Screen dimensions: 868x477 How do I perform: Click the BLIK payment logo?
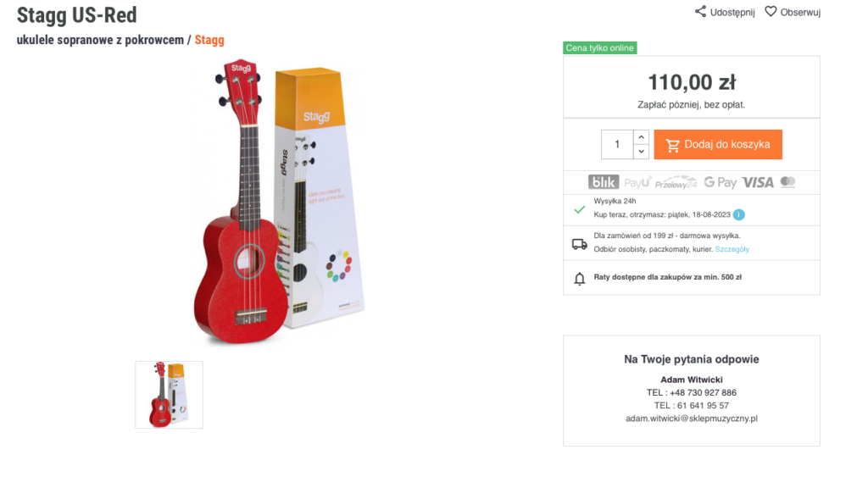pos(603,182)
